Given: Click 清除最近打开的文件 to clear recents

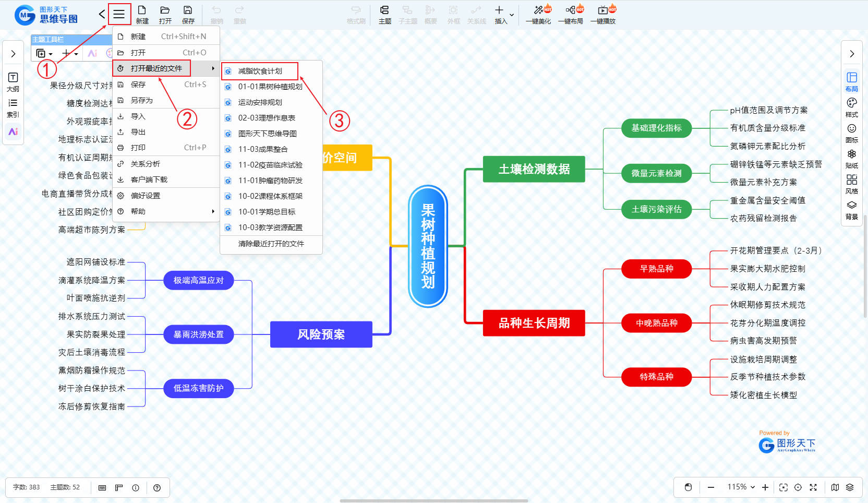Looking at the screenshot, I should (271, 244).
